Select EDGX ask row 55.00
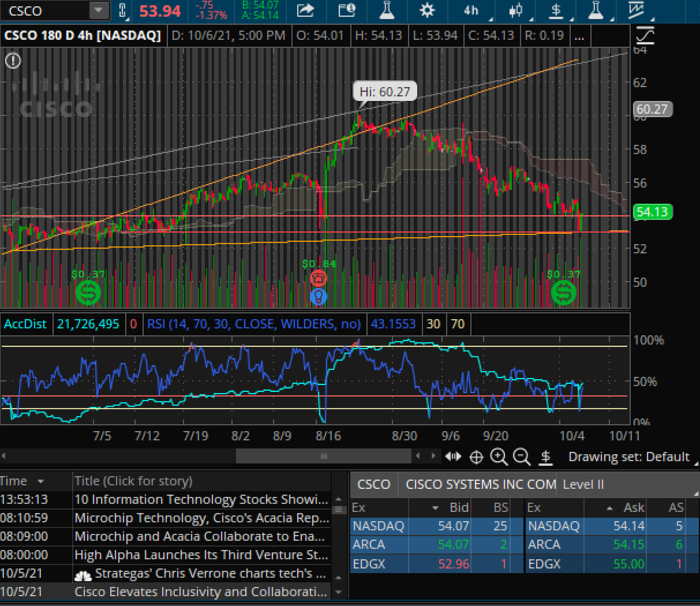Viewport: 700px width, 606px height. pyautogui.click(x=611, y=564)
